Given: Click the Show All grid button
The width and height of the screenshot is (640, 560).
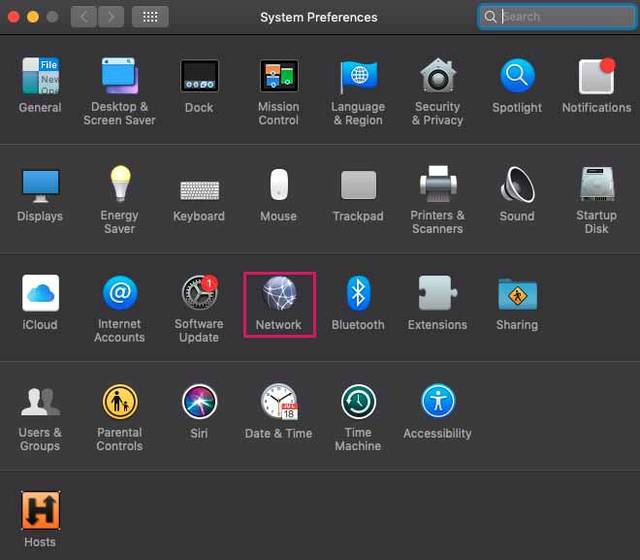Looking at the screenshot, I should (150, 17).
